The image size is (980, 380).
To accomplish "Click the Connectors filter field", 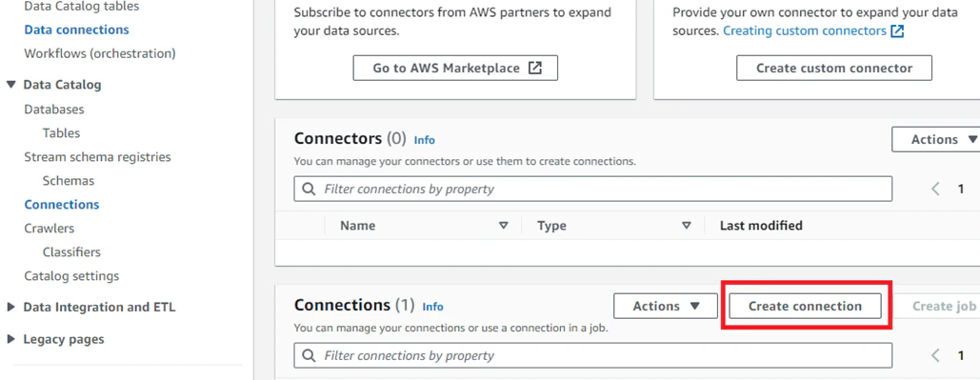I will [593, 189].
